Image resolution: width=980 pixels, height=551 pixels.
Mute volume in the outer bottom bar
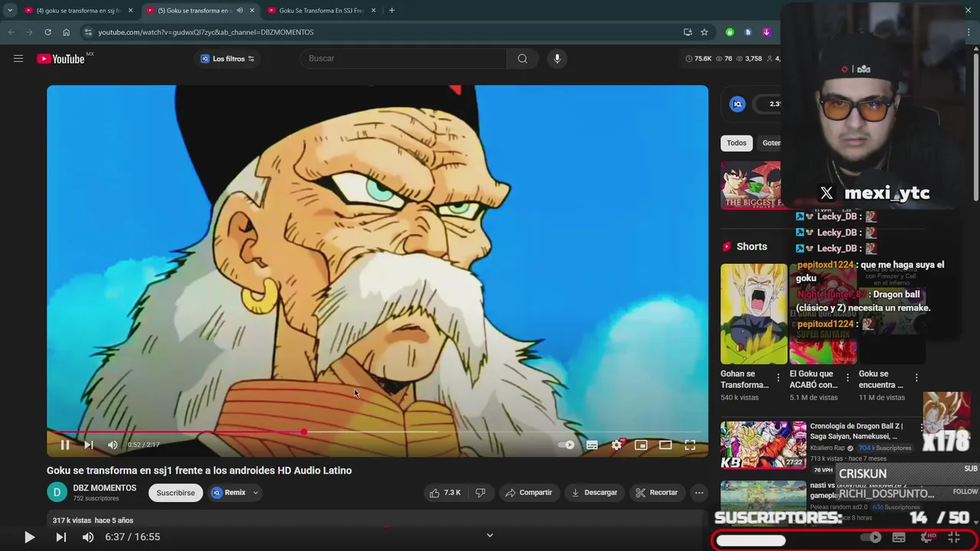click(x=88, y=537)
